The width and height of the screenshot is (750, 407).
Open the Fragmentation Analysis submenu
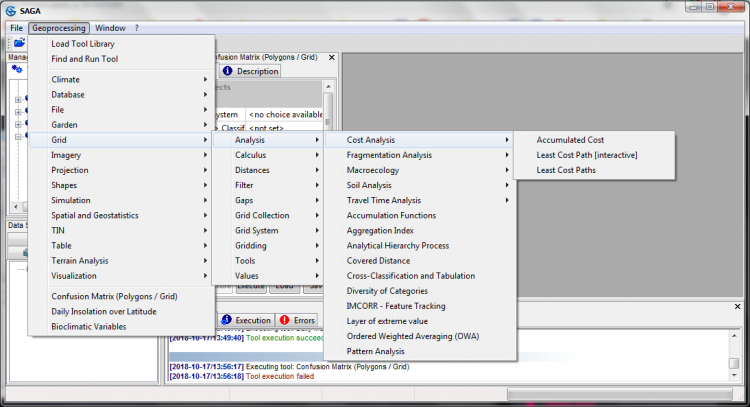coord(420,155)
